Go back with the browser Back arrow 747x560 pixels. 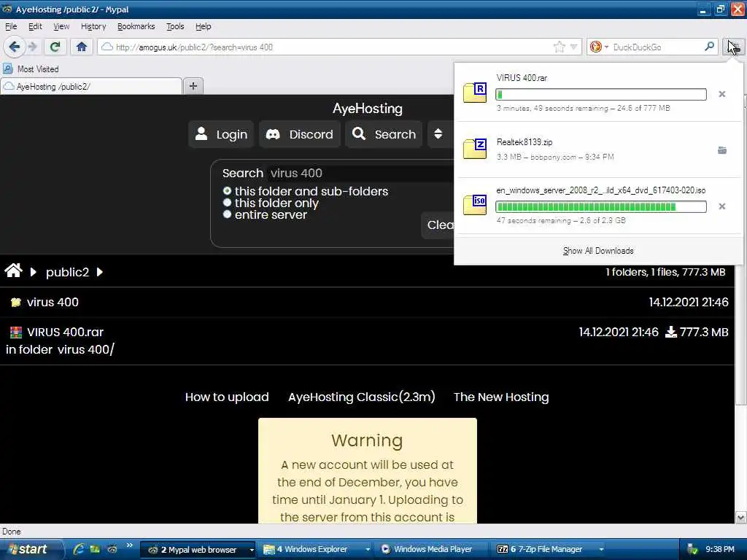(x=14, y=47)
